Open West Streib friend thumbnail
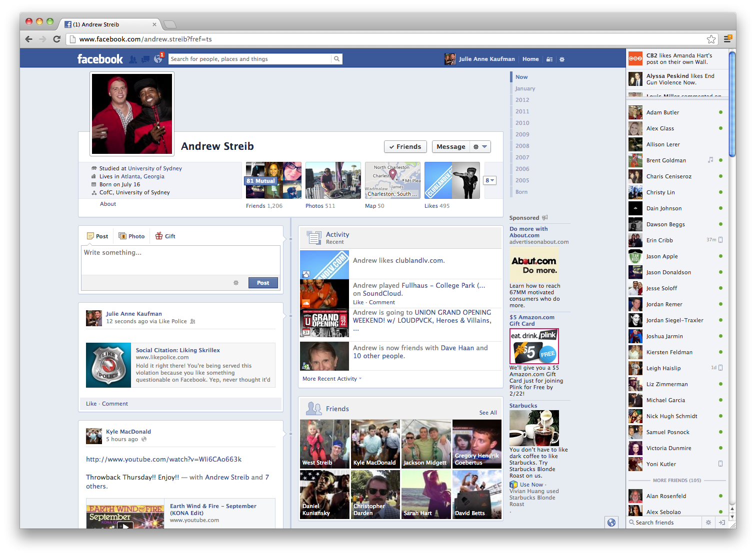 click(324, 444)
